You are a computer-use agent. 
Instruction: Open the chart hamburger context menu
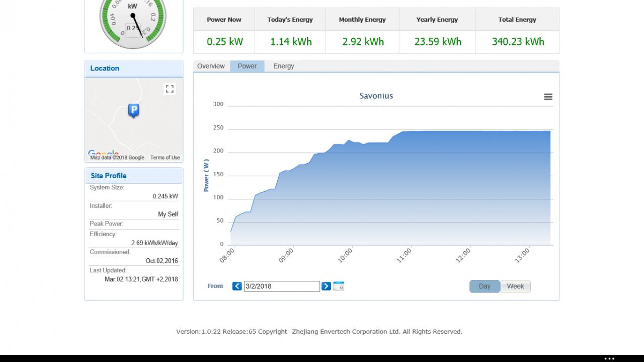coord(548,97)
